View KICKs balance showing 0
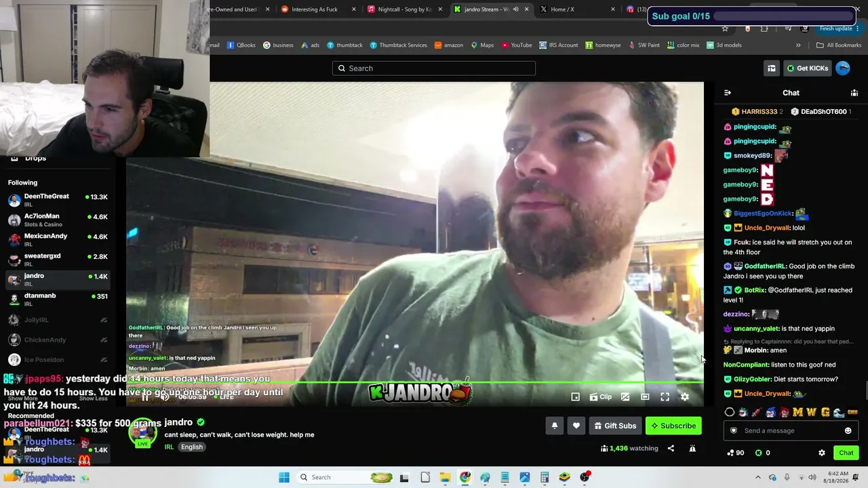 click(x=763, y=453)
